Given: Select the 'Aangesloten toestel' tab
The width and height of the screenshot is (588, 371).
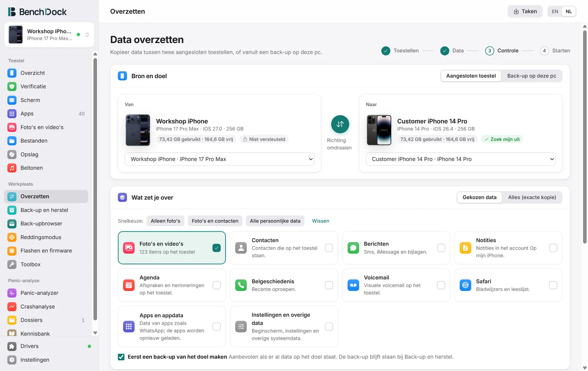Looking at the screenshot, I should (x=471, y=76).
